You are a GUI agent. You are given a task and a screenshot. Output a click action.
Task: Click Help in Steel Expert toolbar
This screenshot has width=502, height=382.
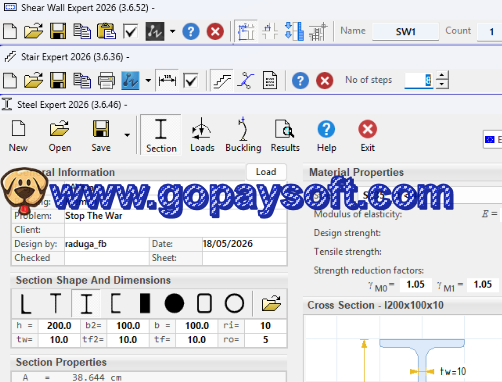(x=326, y=135)
